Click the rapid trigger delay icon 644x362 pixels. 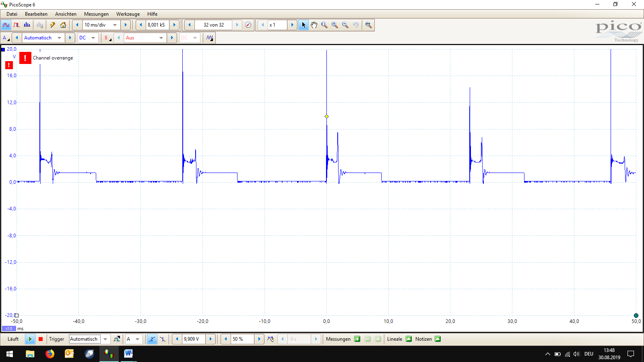click(x=270, y=339)
